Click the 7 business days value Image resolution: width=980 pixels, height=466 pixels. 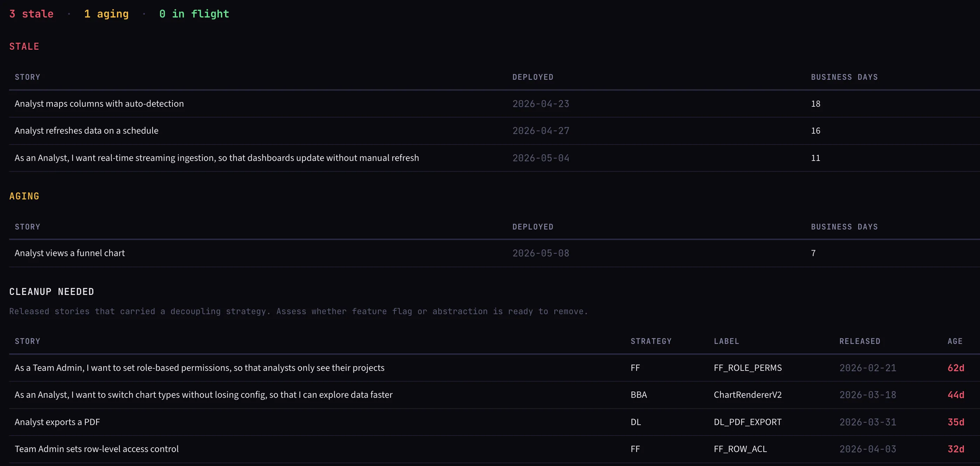[x=813, y=253]
